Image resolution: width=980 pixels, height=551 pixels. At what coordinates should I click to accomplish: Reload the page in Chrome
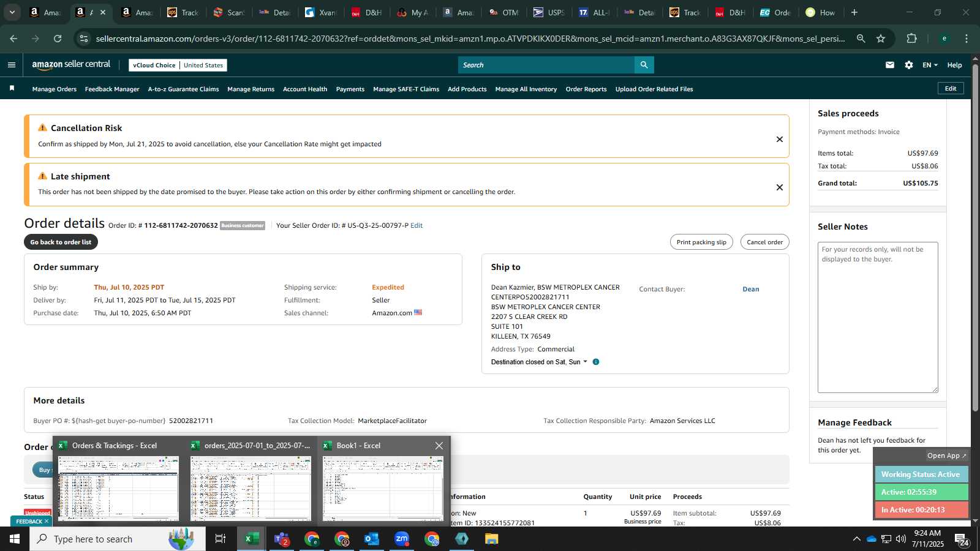click(58, 39)
